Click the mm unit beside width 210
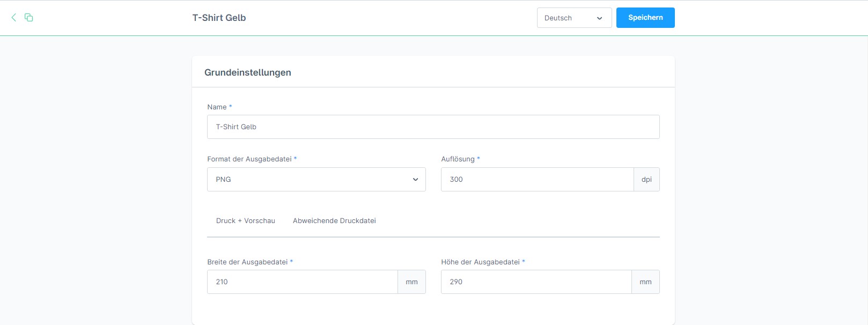868x325 pixels. (x=411, y=282)
